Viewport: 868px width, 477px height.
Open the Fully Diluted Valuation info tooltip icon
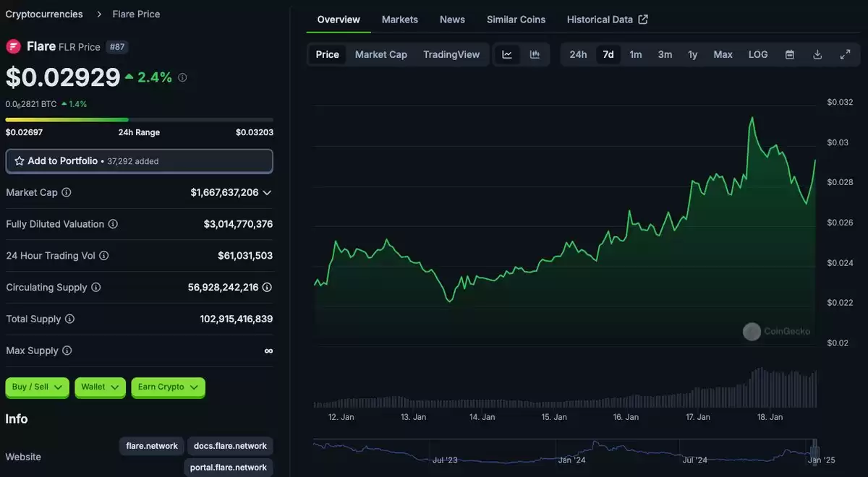(113, 224)
